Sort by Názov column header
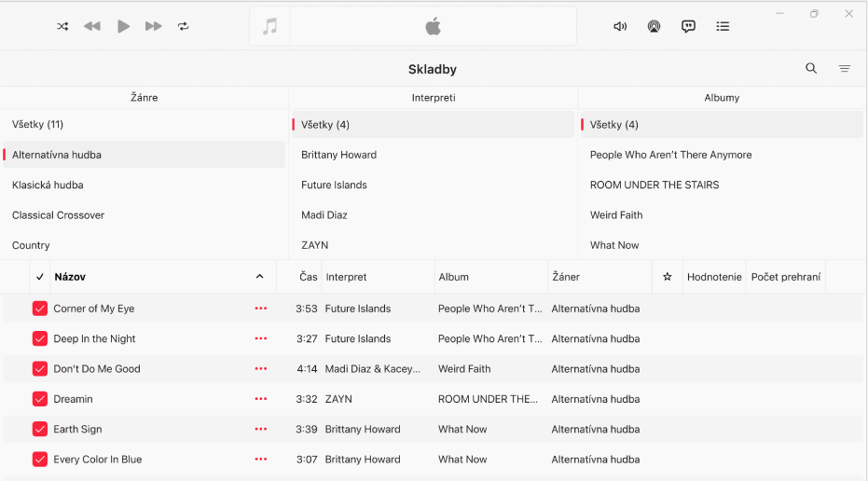This screenshot has height=481, width=868. [x=70, y=277]
